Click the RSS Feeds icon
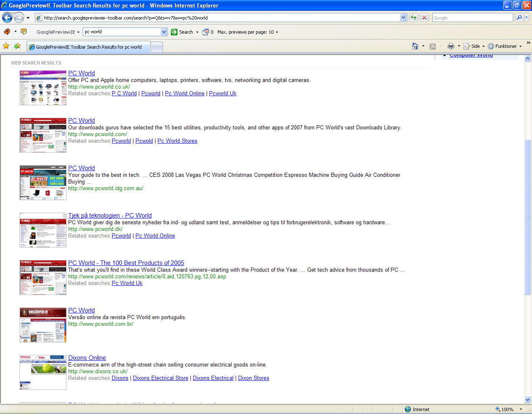 [x=433, y=46]
